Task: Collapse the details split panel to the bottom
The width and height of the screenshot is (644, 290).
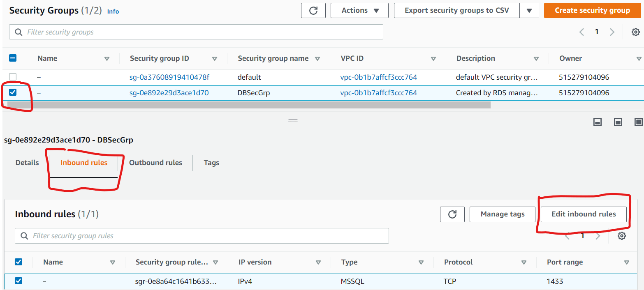Action: [x=598, y=122]
